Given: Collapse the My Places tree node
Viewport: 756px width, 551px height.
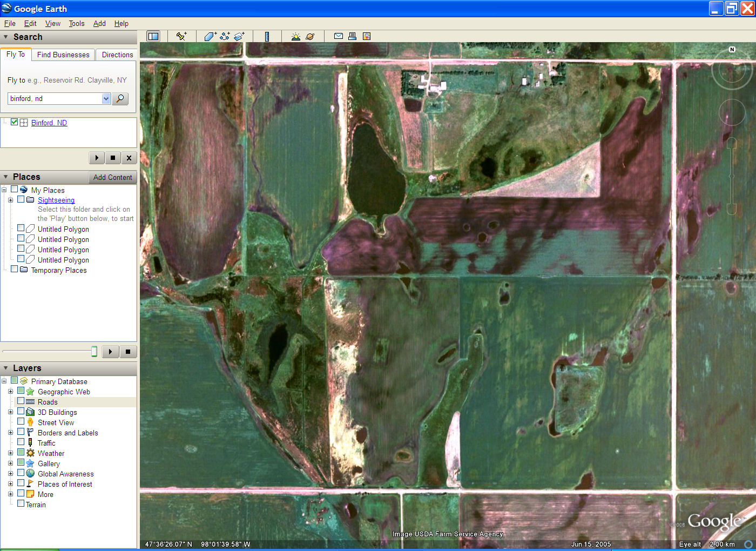Looking at the screenshot, I should 4,190.
